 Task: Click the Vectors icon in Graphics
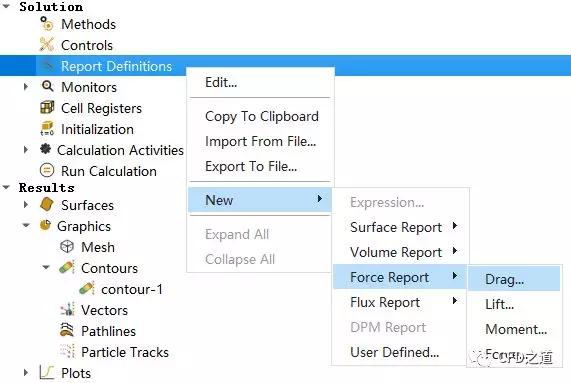tap(67, 309)
